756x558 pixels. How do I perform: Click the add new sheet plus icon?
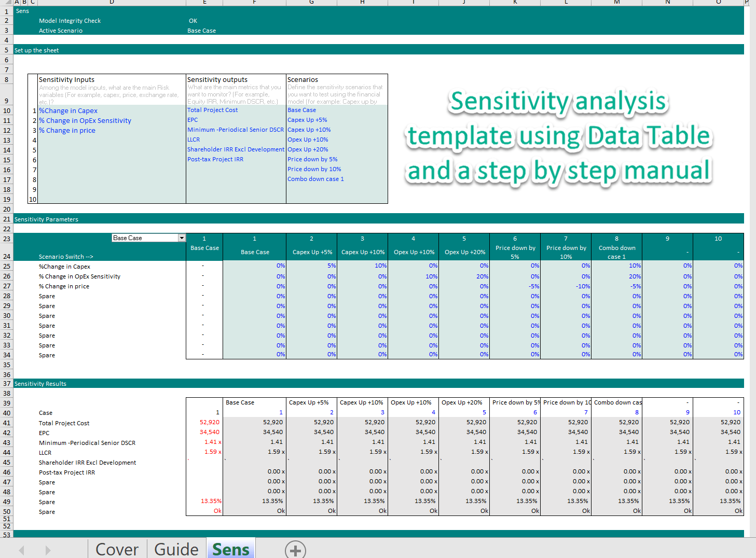[x=295, y=551]
